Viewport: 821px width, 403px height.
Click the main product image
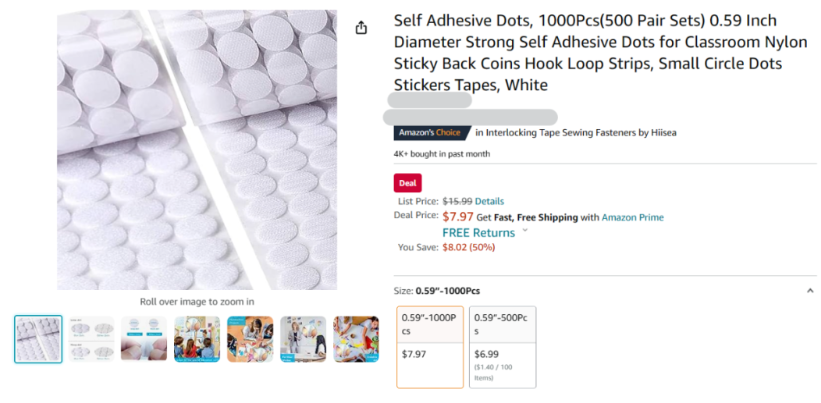click(197, 150)
